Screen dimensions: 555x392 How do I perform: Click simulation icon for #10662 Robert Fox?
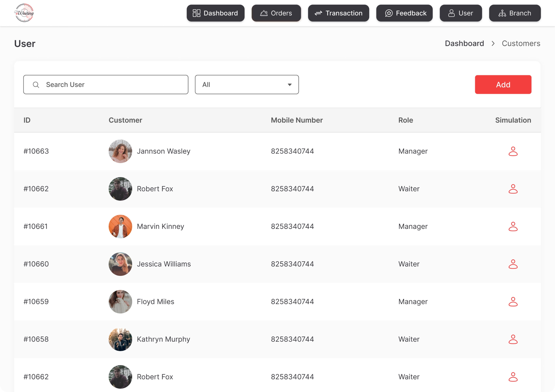pyautogui.click(x=513, y=189)
